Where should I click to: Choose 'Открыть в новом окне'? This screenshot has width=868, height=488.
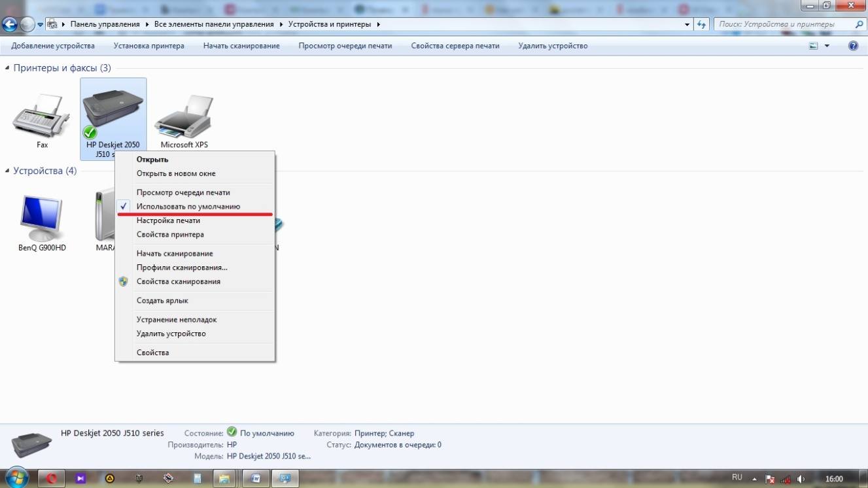[x=195, y=173]
